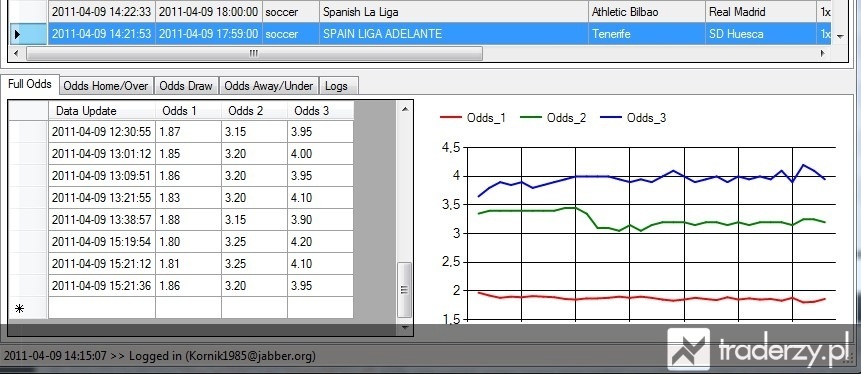
Task: Switch to the Odds Home/Over tab
Action: pos(105,86)
